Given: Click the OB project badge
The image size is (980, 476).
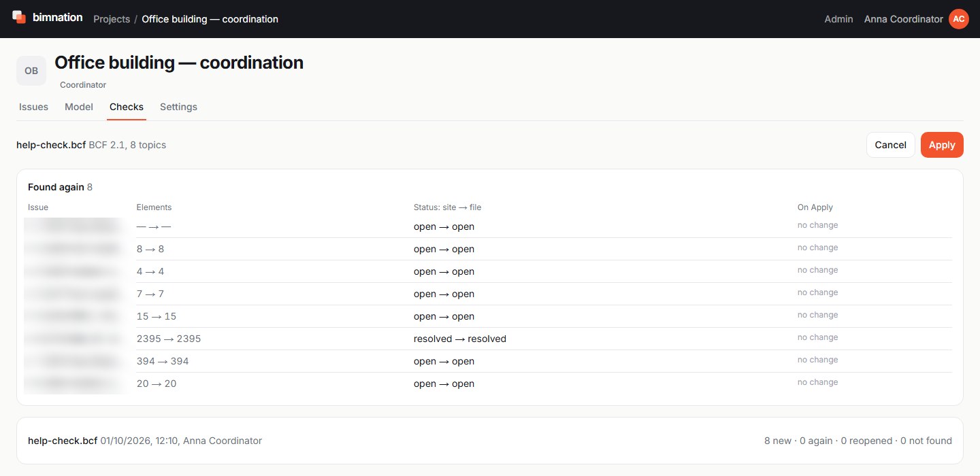Looking at the screenshot, I should pyautogui.click(x=31, y=71).
